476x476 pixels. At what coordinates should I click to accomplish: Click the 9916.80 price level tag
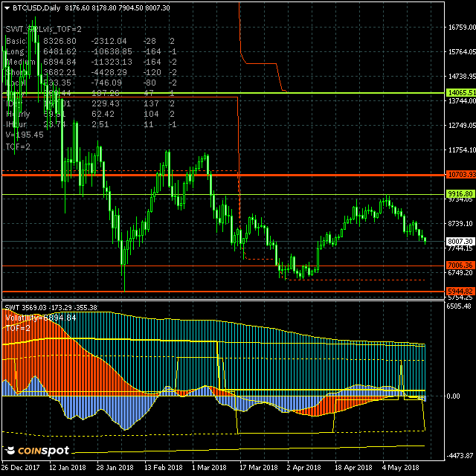coord(460,194)
